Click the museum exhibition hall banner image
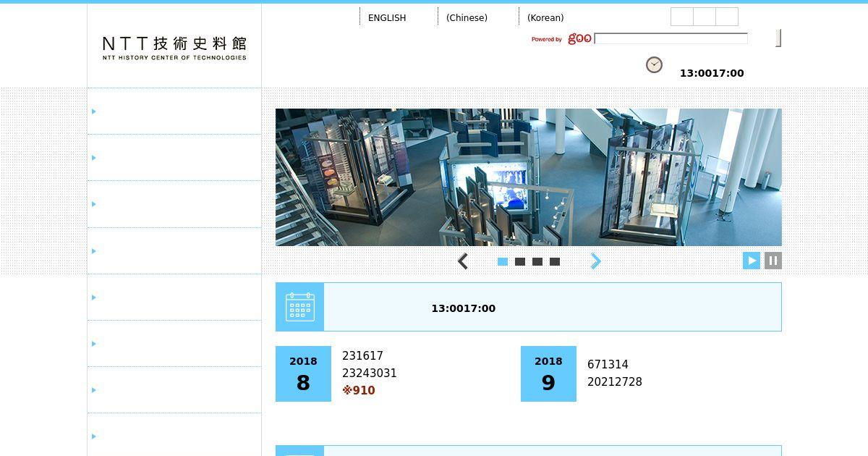This screenshot has width=868, height=456. point(529,177)
